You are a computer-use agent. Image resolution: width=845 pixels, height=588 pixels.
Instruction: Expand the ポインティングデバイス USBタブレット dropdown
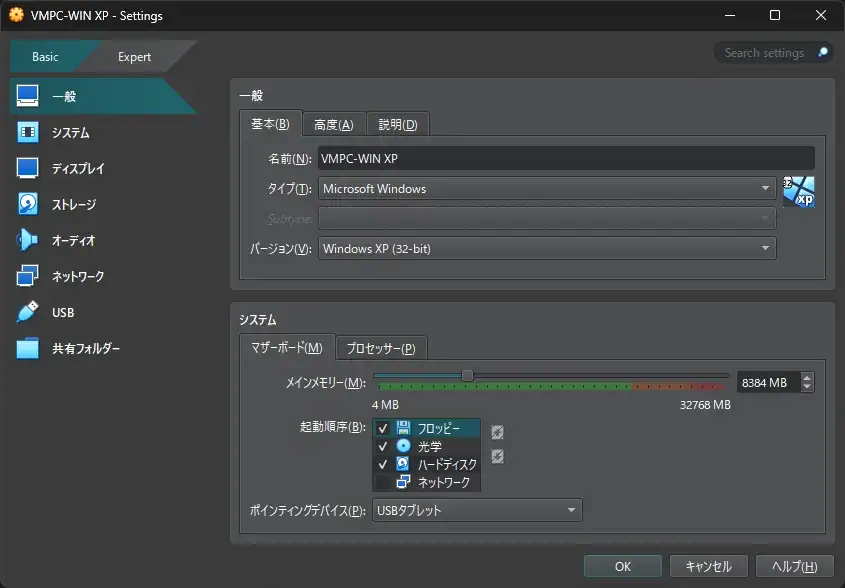(476, 510)
